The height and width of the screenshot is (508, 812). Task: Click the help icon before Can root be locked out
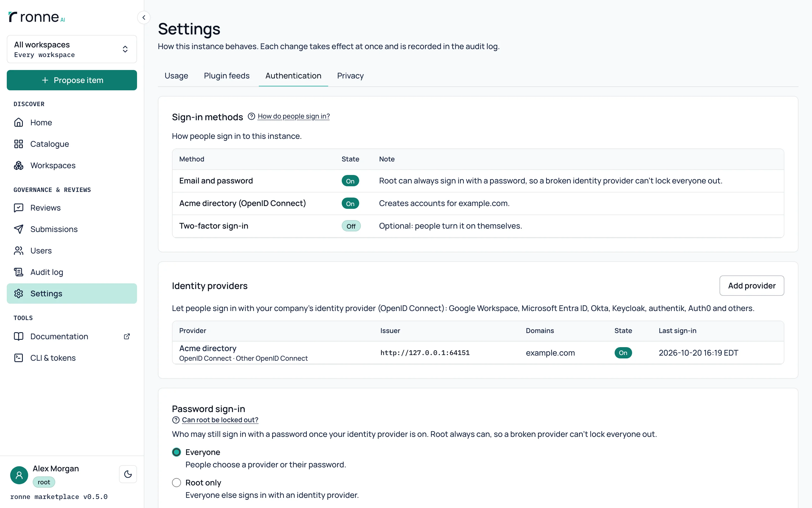coord(176,420)
